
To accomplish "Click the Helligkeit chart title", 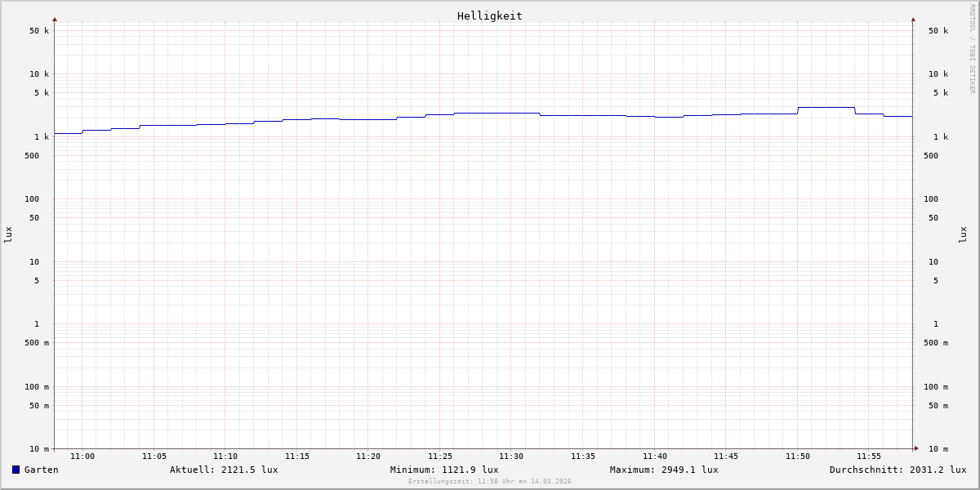I will tap(489, 16).
